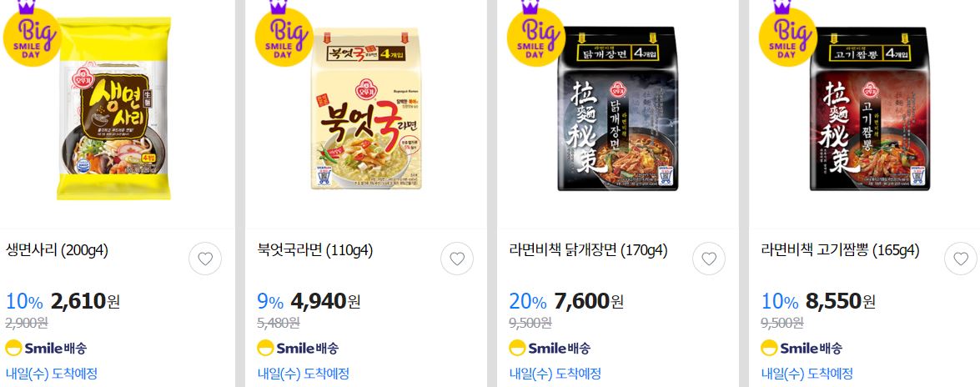
Task: Toggle wishlist heart for 생면사리 (200g4)
Action: 205,259
